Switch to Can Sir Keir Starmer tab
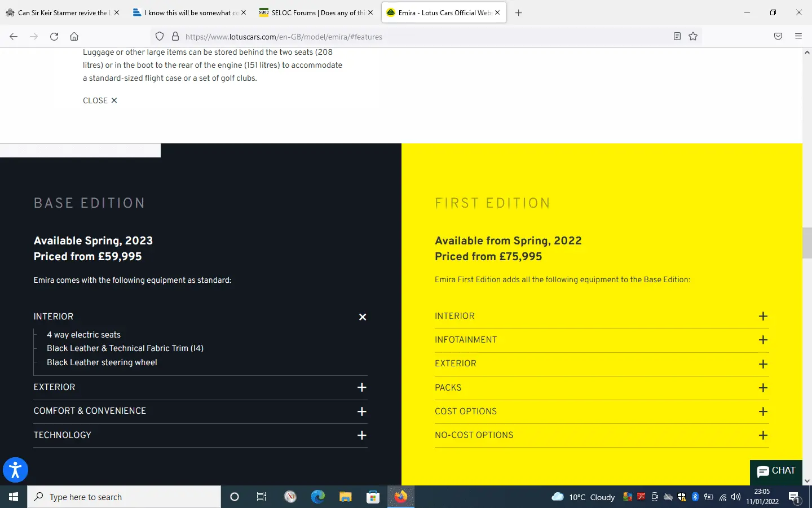Image resolution: width=812 pixels, height=508 pixels. (x=59, y=12)
